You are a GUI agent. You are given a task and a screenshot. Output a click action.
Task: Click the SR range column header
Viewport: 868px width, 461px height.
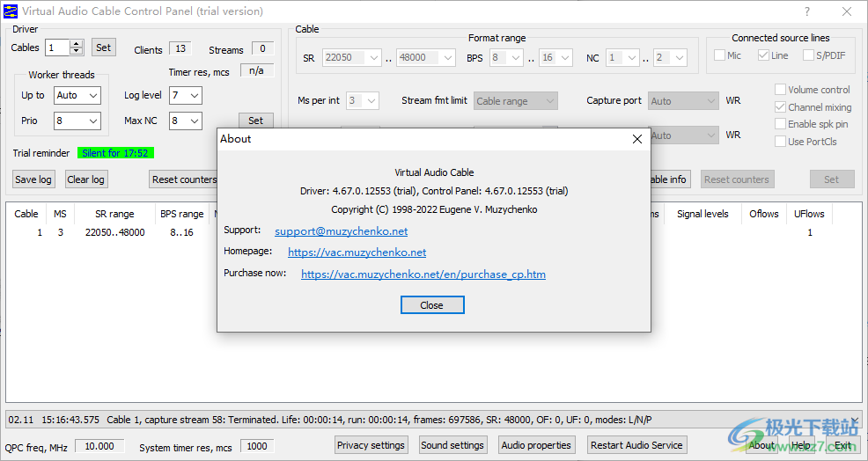click(114, 214)
